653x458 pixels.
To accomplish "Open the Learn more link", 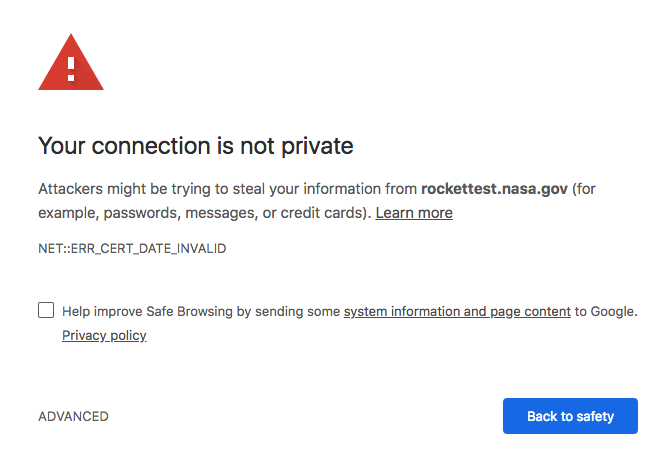I will pyautogui.click(x=414, y=213).
